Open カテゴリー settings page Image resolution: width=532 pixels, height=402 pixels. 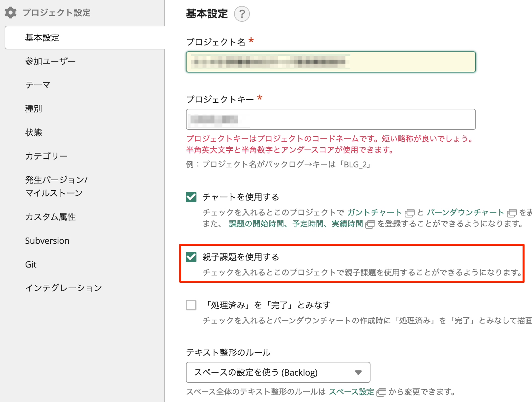pyautogui.click(x=46, y=156)
